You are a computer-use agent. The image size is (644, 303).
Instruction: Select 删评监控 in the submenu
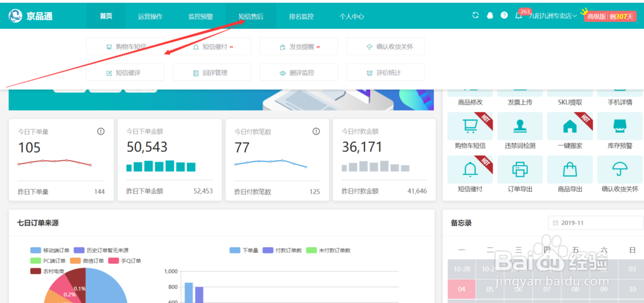click(299, 73)
